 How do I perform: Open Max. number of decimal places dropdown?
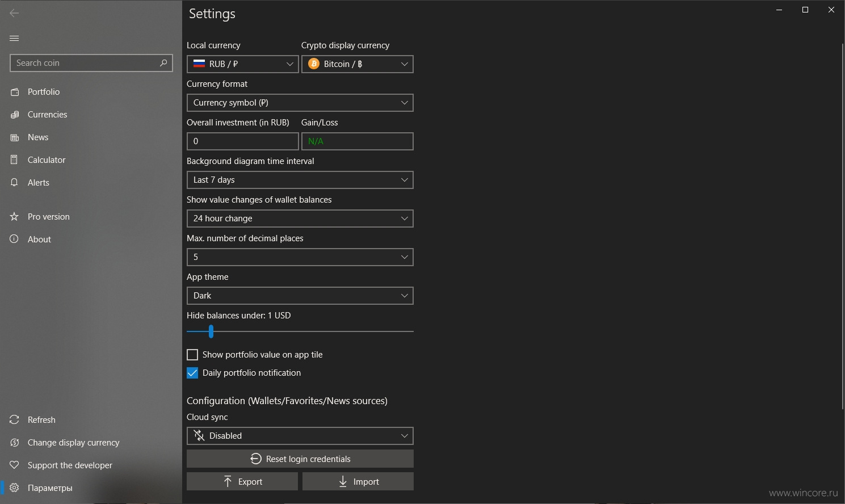tap(300, 257)
